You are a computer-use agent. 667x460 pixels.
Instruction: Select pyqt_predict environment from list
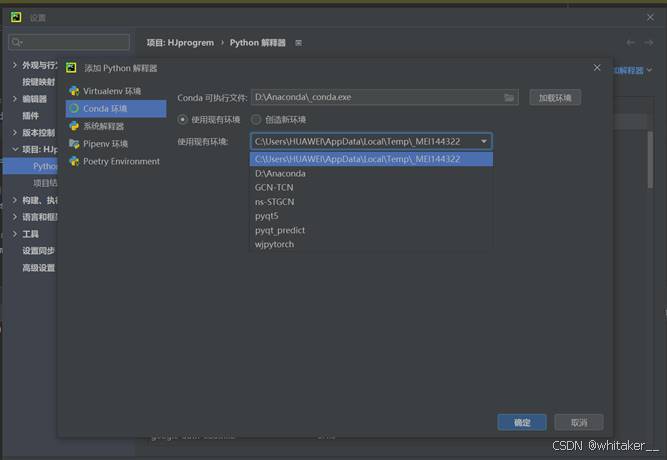click(x=371, y=230)
